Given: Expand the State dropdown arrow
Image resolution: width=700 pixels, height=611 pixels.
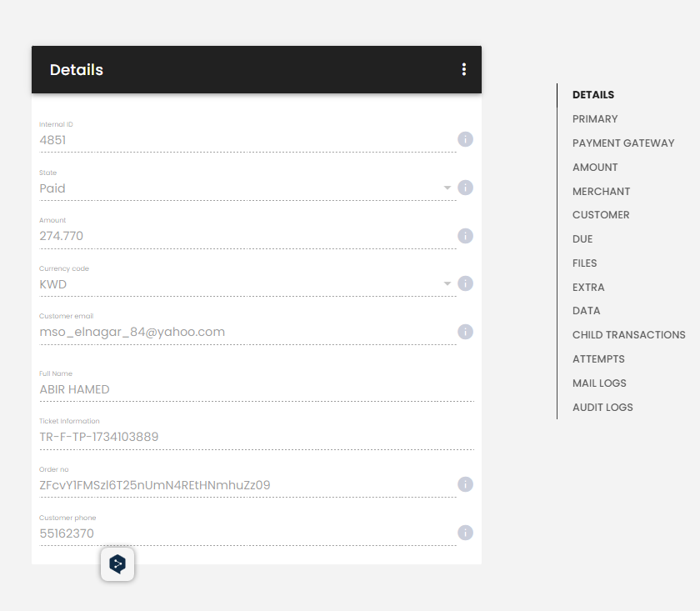Looking at the screenshot, I should 447,188.
